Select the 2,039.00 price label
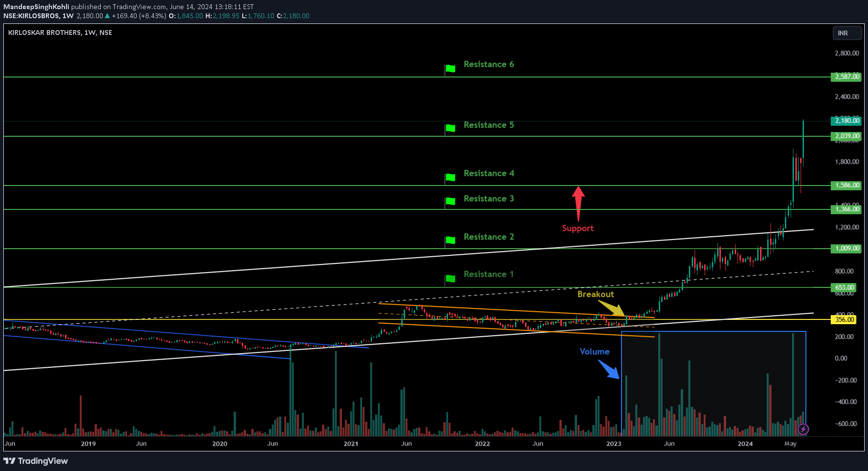 [847, 136]
